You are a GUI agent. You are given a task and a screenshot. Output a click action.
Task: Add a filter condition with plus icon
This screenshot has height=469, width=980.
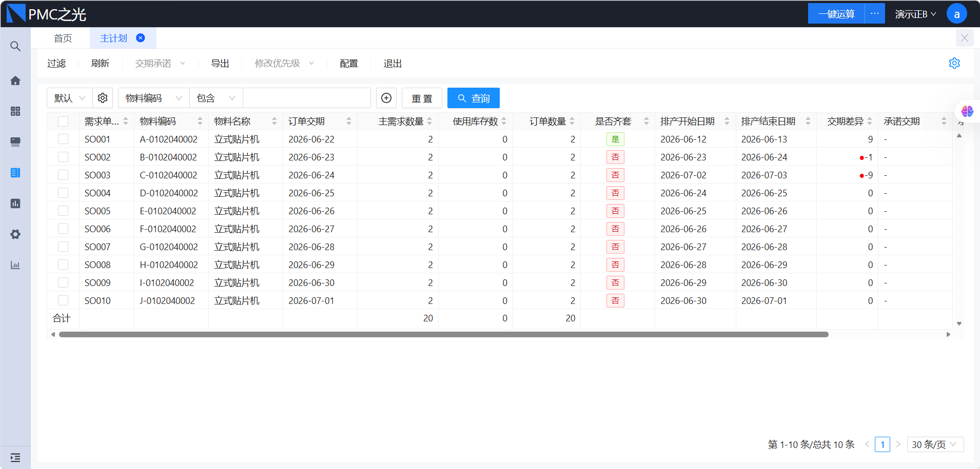tap(386, 98)
